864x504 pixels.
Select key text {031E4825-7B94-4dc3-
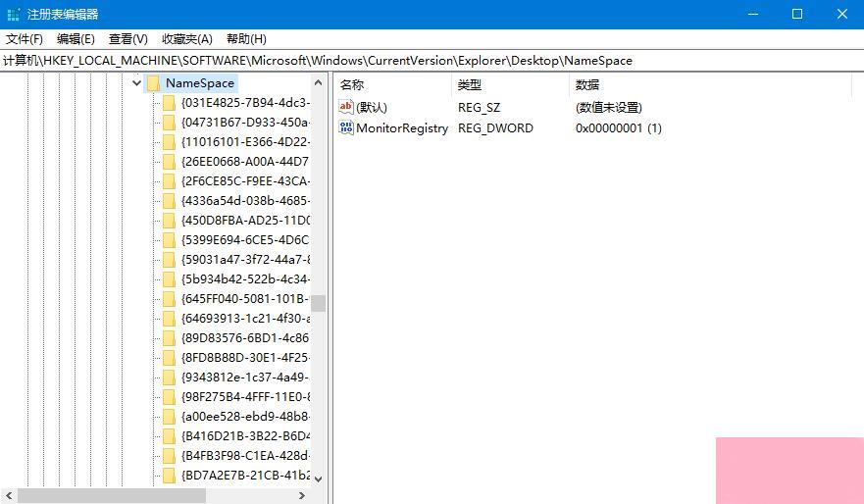pyautogui.click(x=245, y=103)
